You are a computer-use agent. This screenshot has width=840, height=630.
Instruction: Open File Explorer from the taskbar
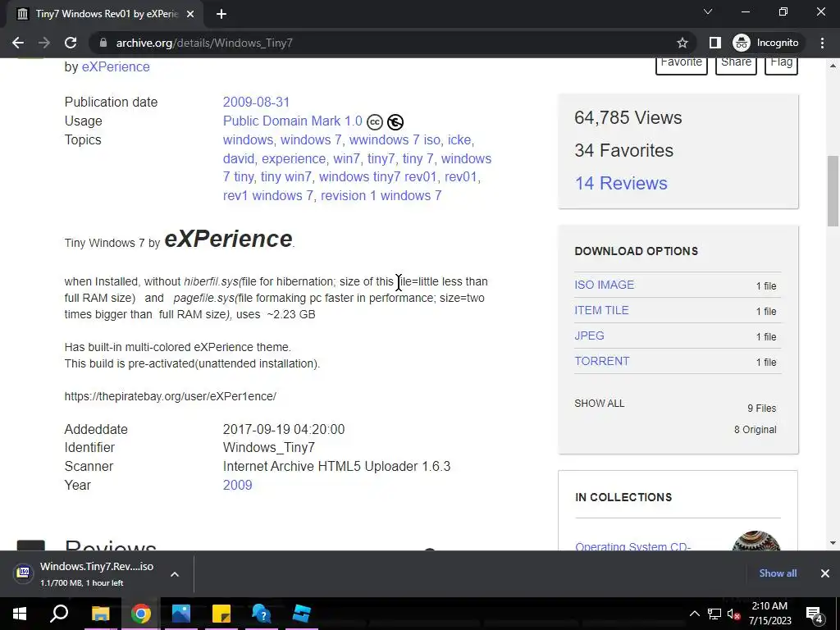[100, 614]
